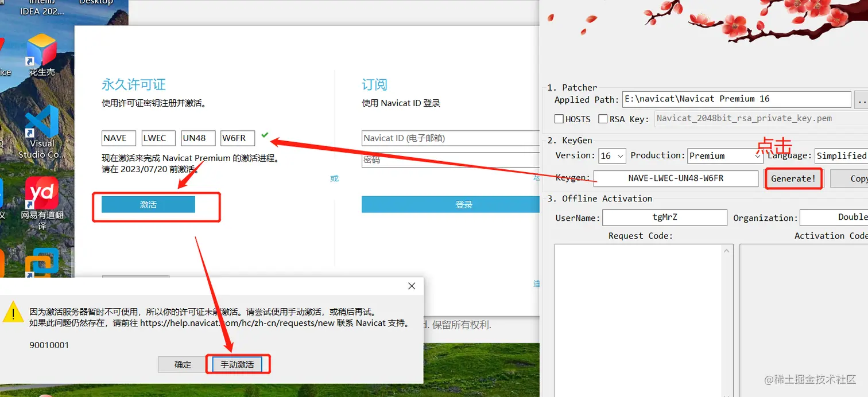Focus the RSA private key filename field
The height and width of the screenshot is (397, 868).
761,119
